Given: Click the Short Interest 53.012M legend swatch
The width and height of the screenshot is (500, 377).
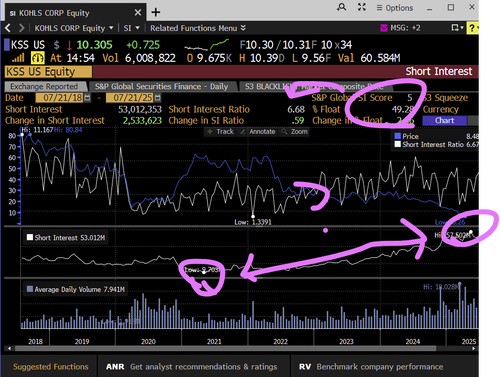Looking at the screenshot, I should tap(30, 237).
